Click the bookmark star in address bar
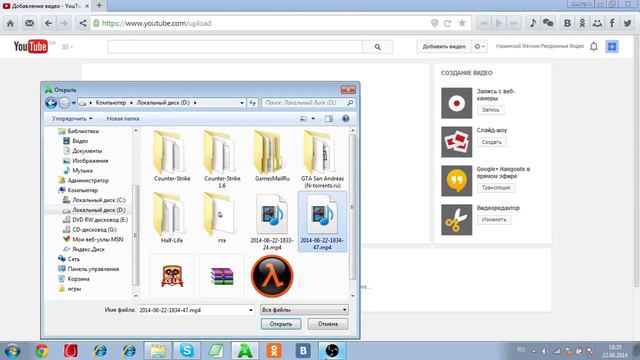Image resolution: width=640 pixels, height=360 pixels. coord(462,23)
